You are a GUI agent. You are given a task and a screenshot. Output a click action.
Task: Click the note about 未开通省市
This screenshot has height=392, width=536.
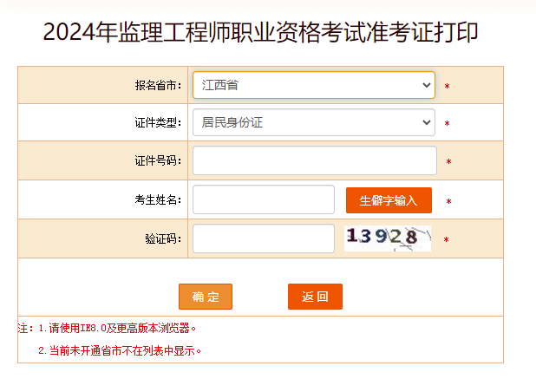[x=120, y=351]
